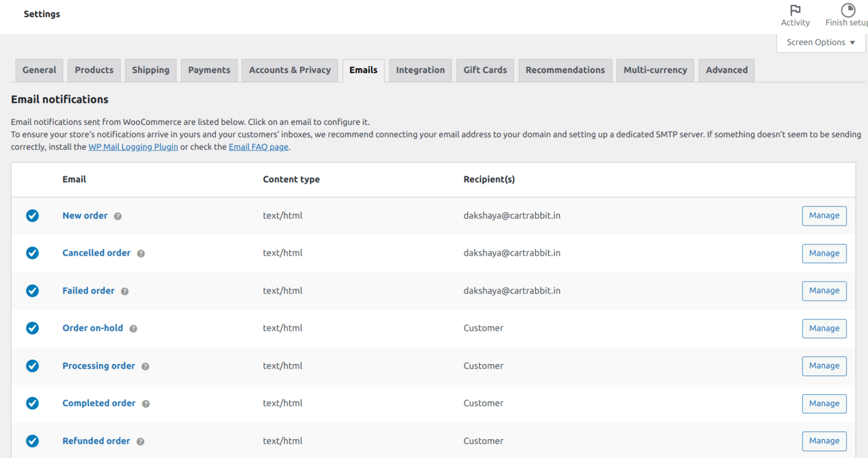This screenshot has width=868, height=458.
Task: Disable the Cancelled order email notification
Action: point(32,253)
